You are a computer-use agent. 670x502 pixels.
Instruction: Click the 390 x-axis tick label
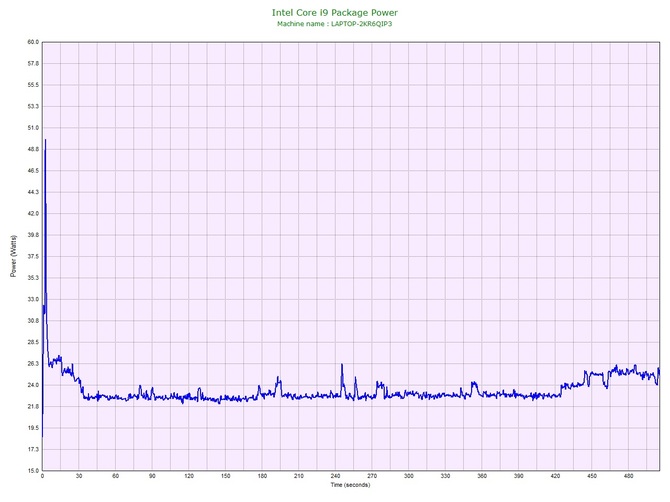pos(519,476)
